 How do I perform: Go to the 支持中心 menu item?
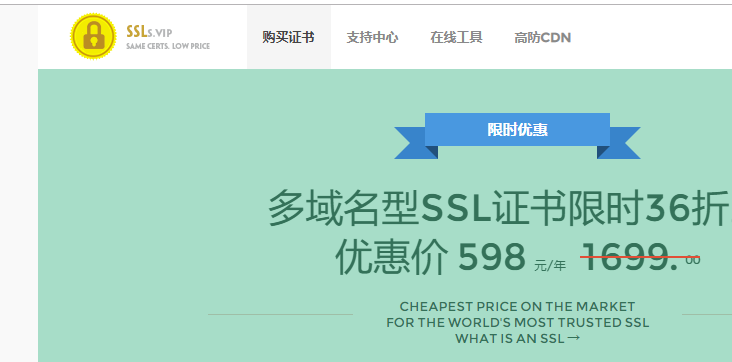[372, 37]
